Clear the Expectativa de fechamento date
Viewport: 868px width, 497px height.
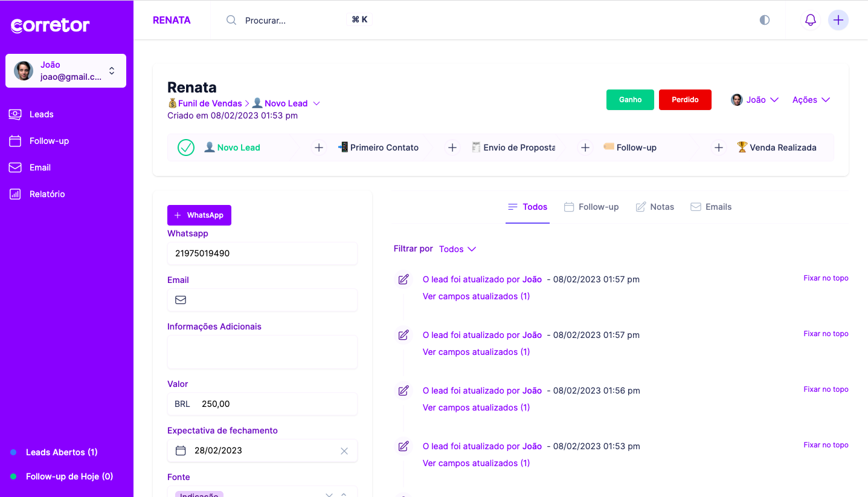(344, 450)
